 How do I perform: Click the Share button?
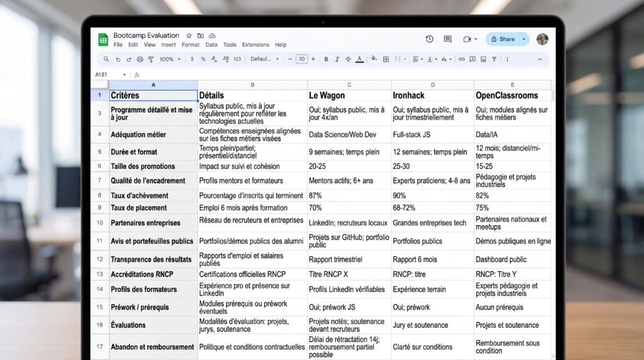coord(502,39)
